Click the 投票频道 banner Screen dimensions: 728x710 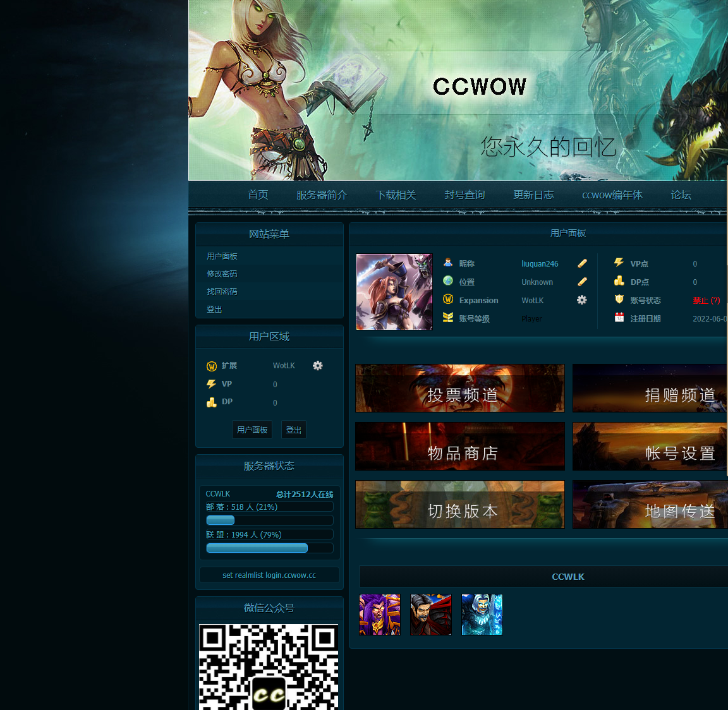coord(459,388)
